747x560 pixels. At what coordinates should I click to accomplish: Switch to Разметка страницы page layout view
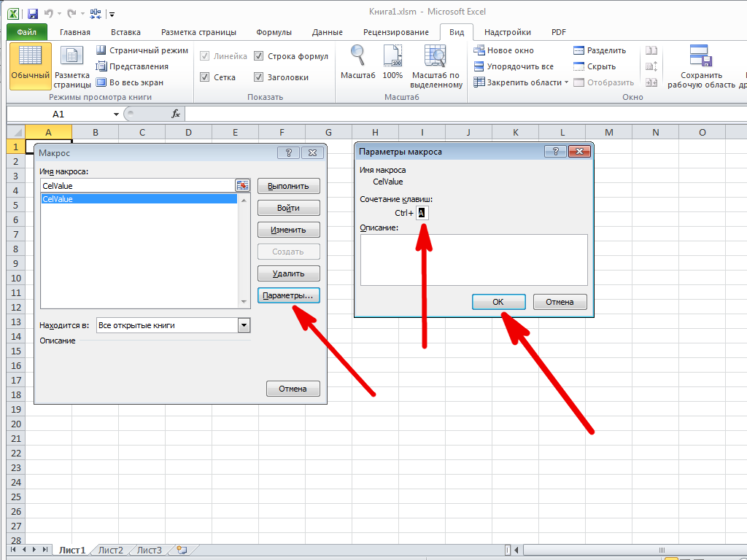72,66
